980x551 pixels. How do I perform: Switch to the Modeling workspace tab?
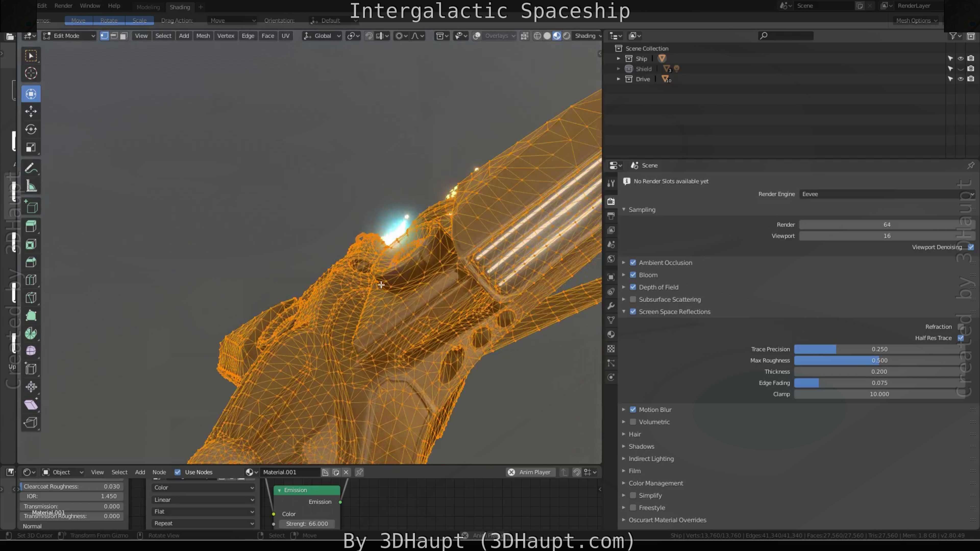tap(148, 7)
